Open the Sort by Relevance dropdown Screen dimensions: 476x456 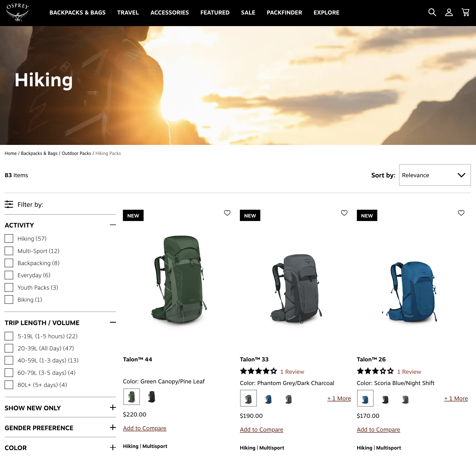pyautogui.click(x=435, y=175)
